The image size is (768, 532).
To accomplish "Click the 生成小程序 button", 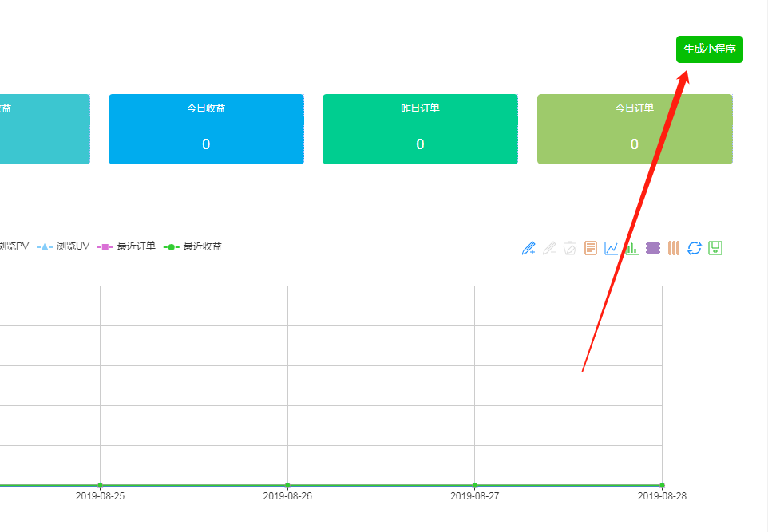I will tap(709, 49).
